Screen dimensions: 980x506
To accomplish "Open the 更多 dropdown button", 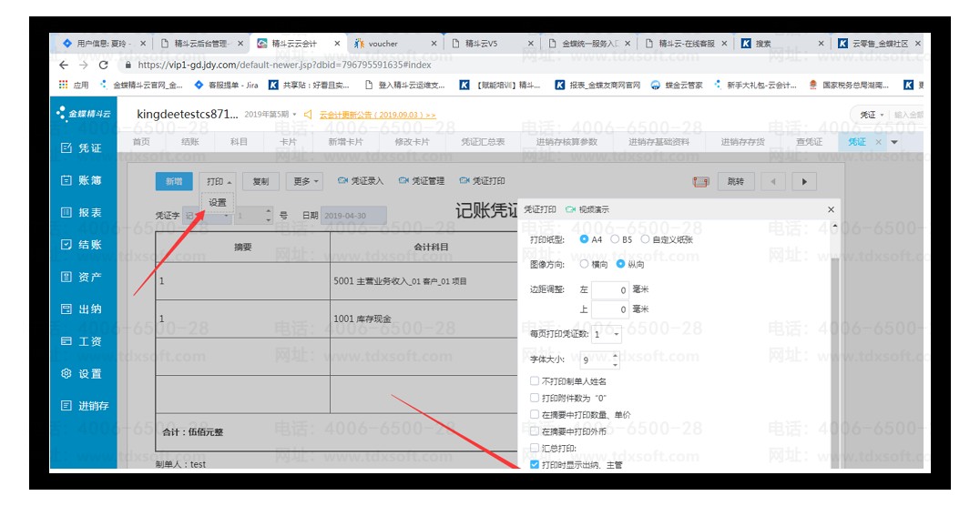I will (305, 181).
